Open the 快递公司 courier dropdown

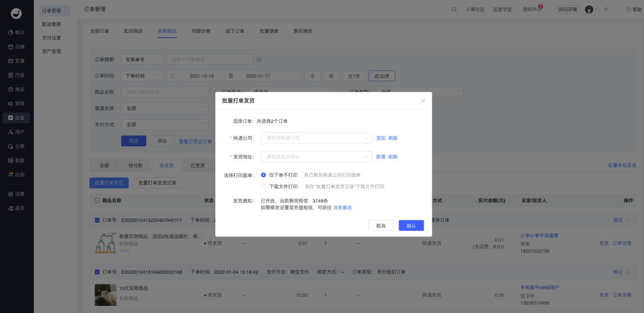316,138
